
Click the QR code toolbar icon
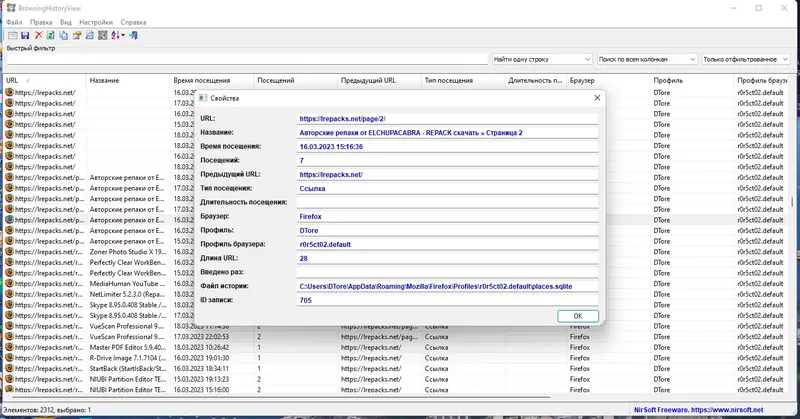103,35
